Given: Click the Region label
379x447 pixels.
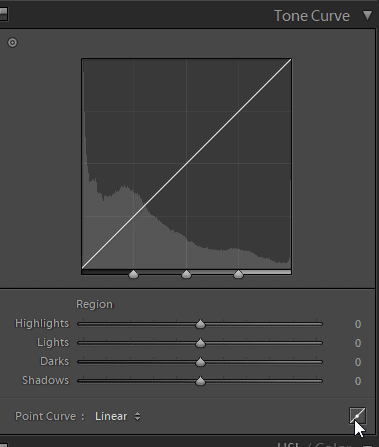Looking at the screenshot, I should (95, 304).
